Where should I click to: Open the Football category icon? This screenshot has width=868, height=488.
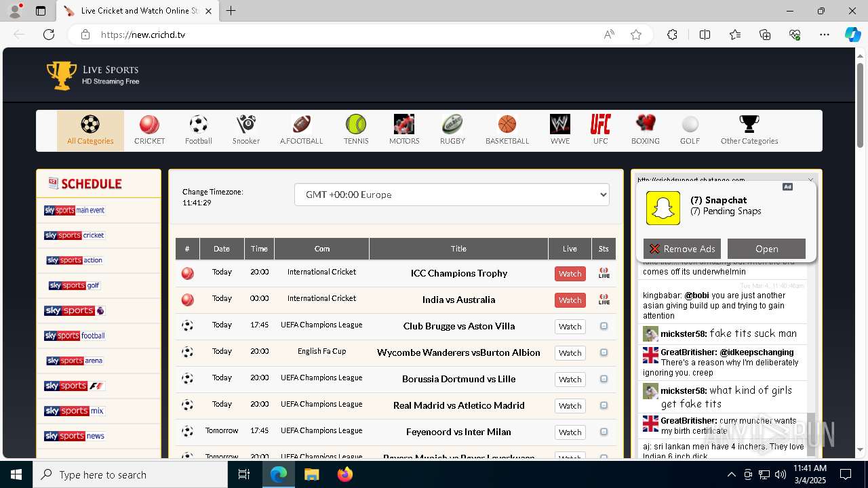198,124
